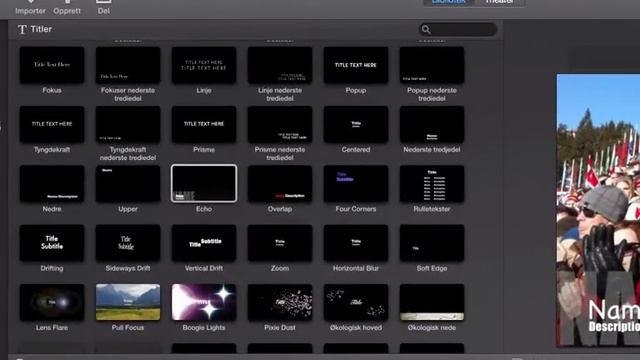Pick the Tyngdekraft nederste tredjedel title
Viewport: 640px width, 360px height.
point(128,124)
